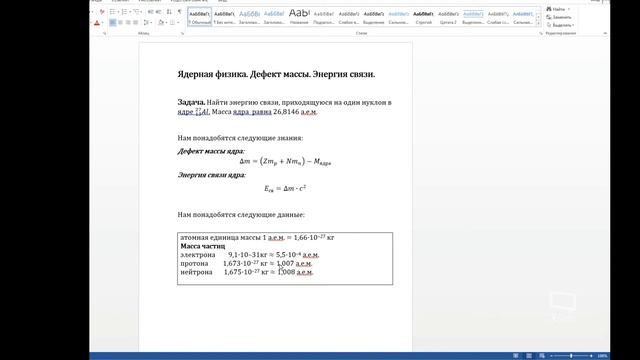Click the multilevel list icon

[136, 12]
